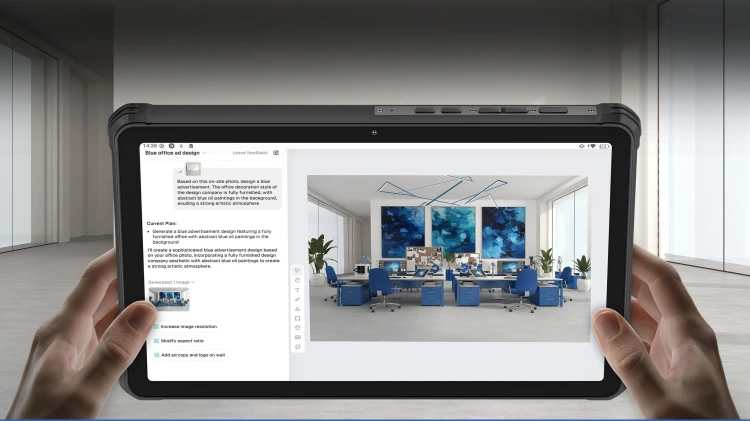Click Modify aspect ratio suggestion
This screenshot has width=750, height=421.
tap(179, 341)
